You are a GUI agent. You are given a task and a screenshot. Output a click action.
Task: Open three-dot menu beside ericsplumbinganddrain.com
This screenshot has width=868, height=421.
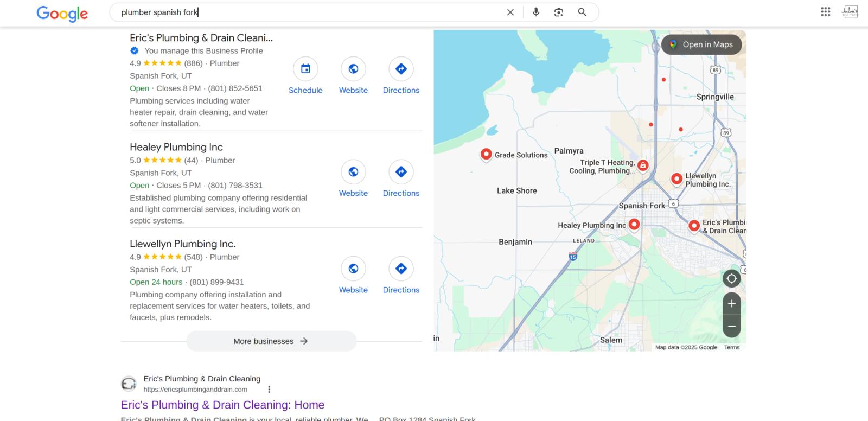point(269,390)
